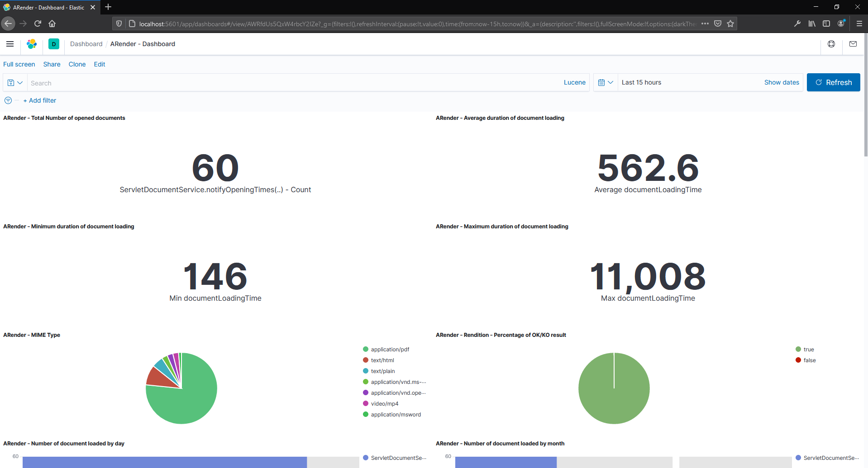Click the newsfeed mail icon

853,44
